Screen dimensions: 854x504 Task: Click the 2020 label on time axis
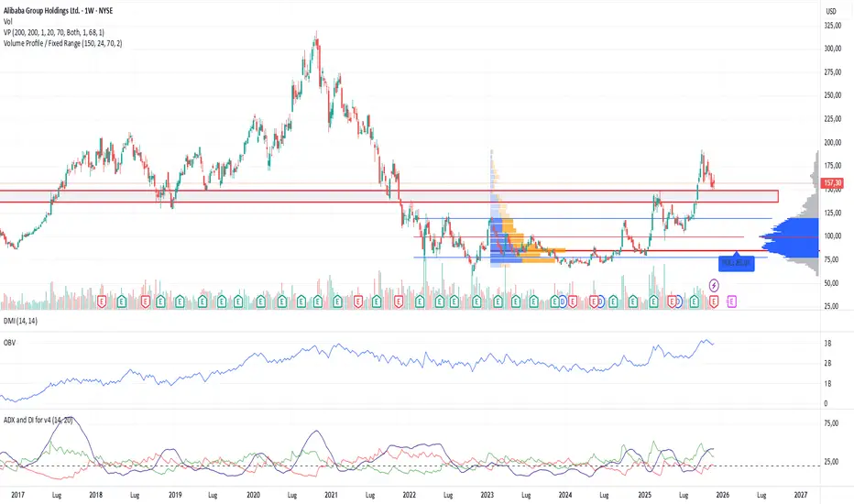pos(253,495)
